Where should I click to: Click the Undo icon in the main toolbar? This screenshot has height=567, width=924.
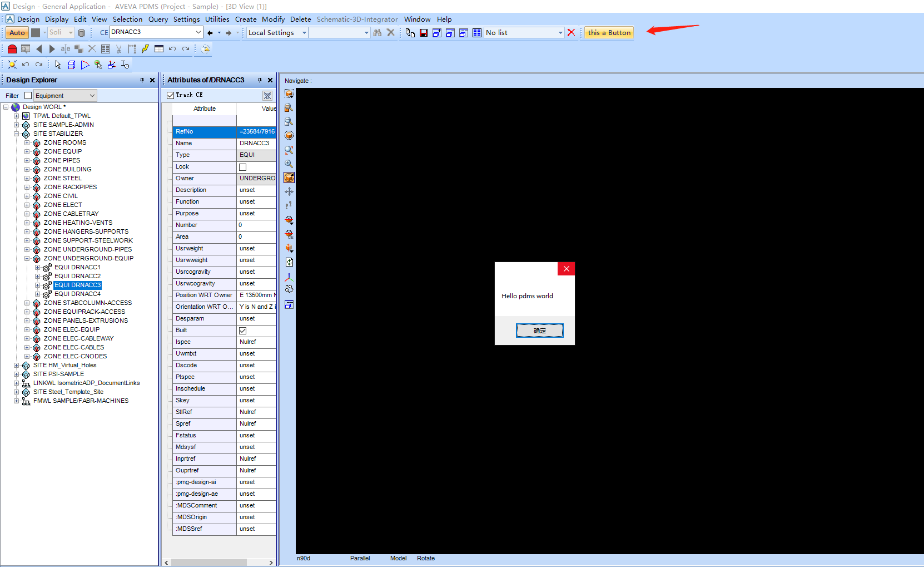(173, 48)
